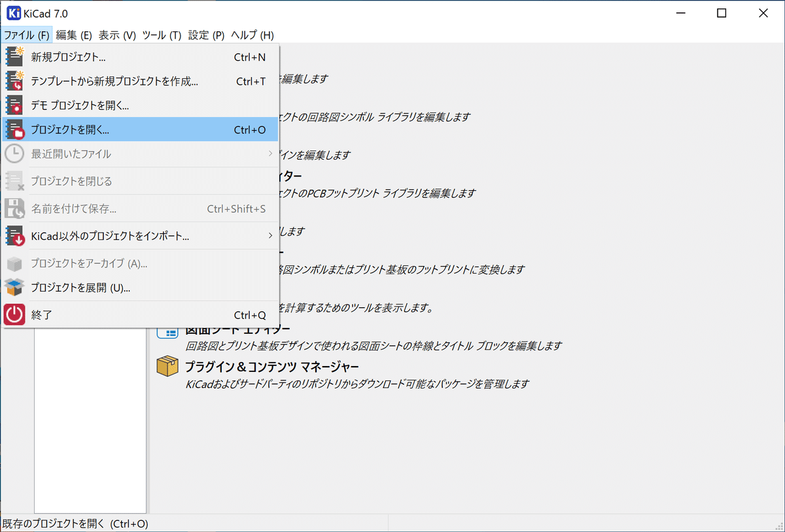
Task: Open the 設定 (P) menu
Action: click(206, 35)
